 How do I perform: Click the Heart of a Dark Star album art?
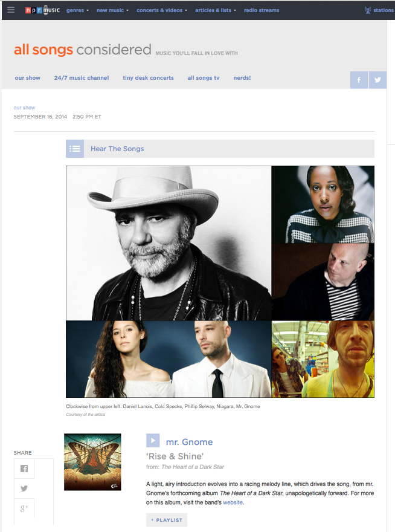(x=92, y=462)
